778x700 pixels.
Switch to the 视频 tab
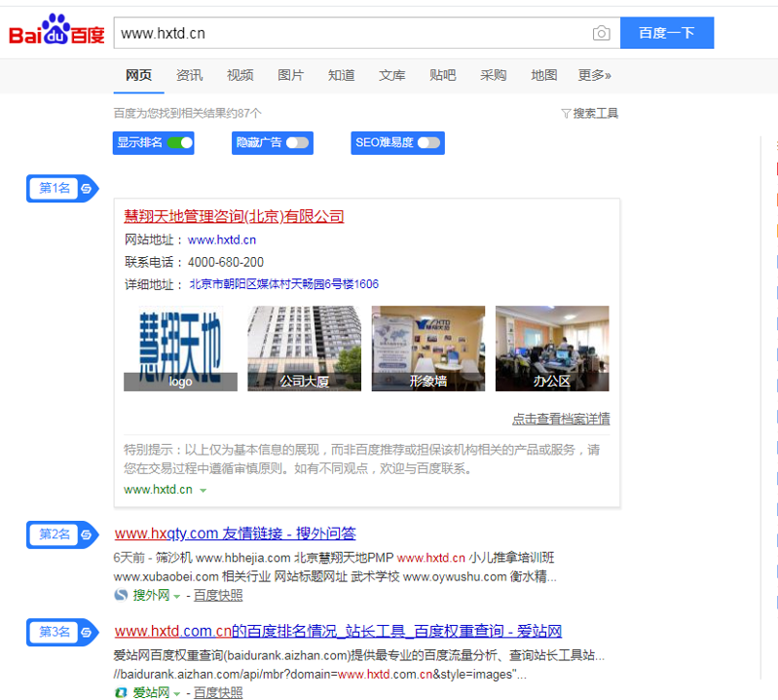(x=241, y=75)
